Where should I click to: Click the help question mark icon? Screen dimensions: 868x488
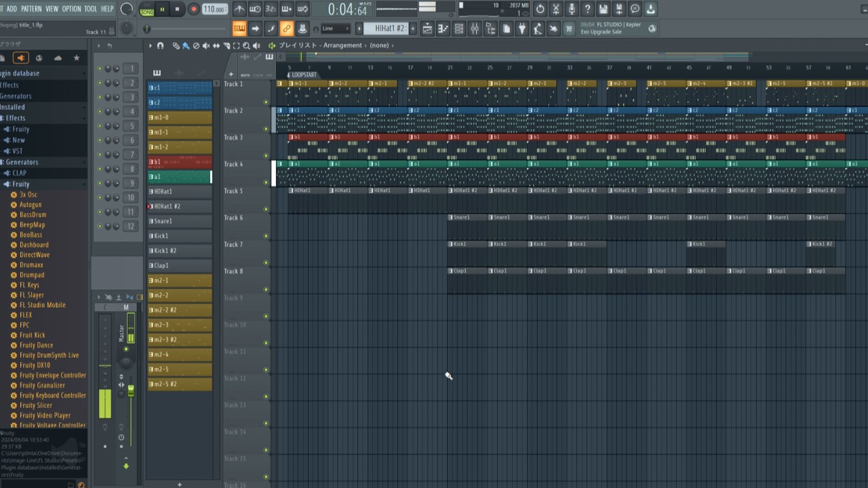point(587,9)
